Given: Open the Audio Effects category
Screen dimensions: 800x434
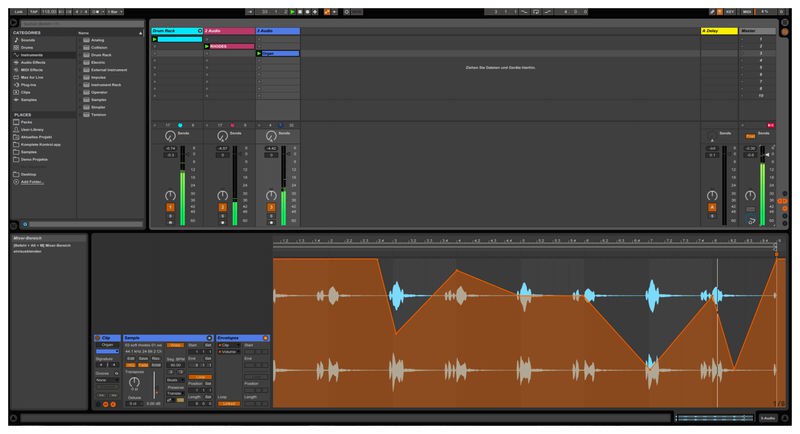Looking at the screenshot, I should coord(34,60).
